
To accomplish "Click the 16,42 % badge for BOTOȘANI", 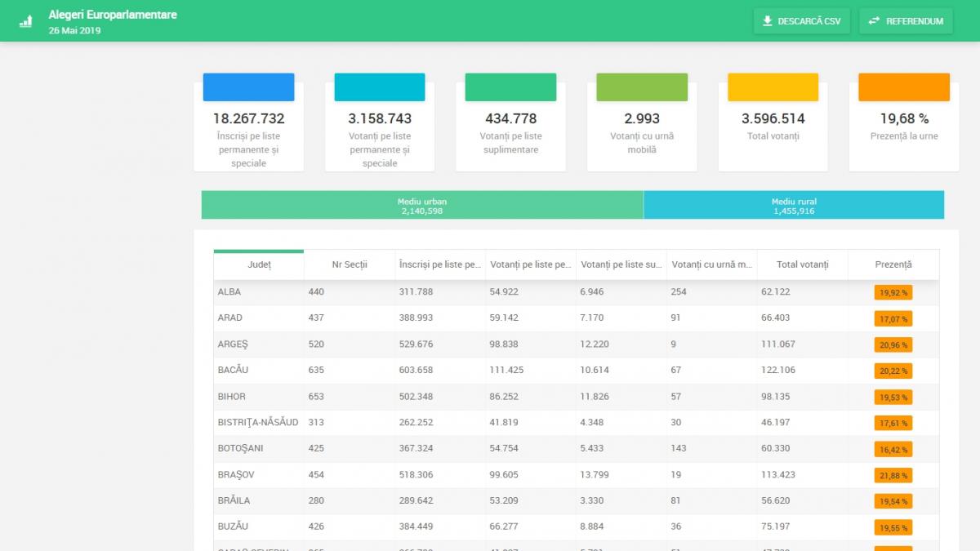I will pos(893,449).
